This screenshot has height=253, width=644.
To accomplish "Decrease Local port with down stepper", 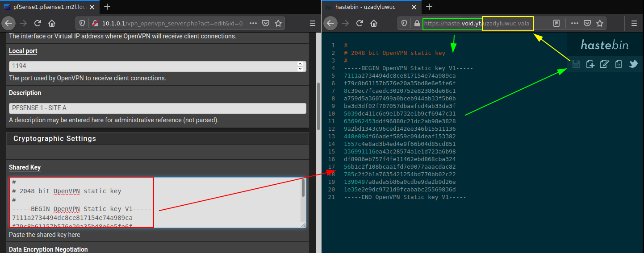I will [x=301, y=69].
